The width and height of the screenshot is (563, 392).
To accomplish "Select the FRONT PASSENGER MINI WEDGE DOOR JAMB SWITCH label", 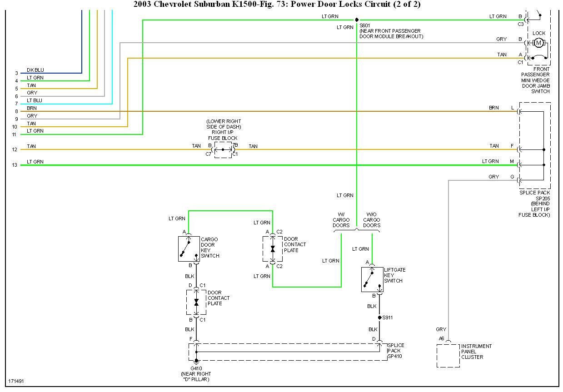I will click(x=535, y=80).
